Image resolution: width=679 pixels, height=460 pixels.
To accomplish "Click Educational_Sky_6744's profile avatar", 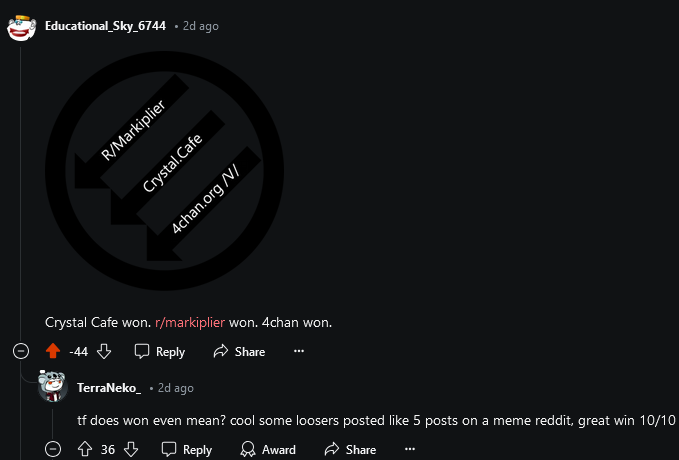I will [21, 26].
